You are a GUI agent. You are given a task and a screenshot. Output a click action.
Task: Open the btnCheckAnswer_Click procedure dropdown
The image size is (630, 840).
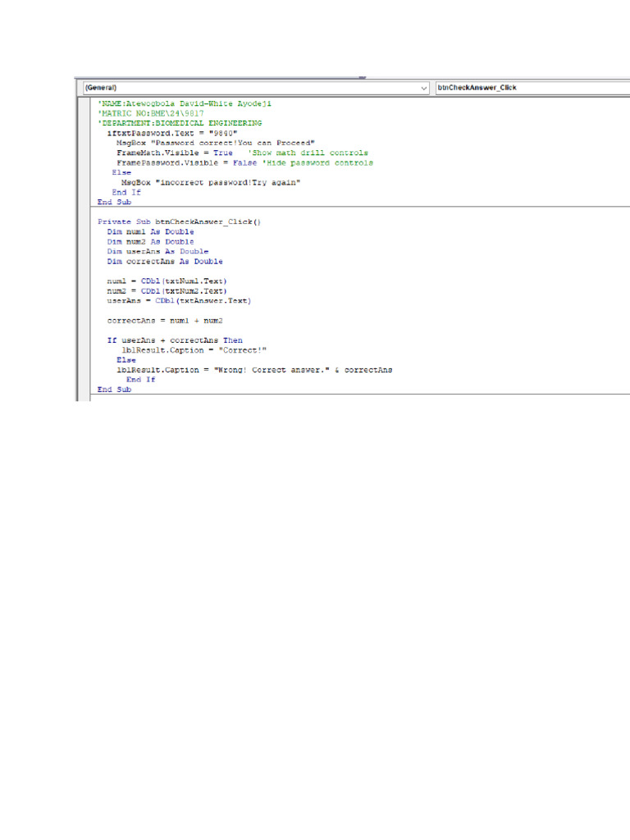[532, 88]
